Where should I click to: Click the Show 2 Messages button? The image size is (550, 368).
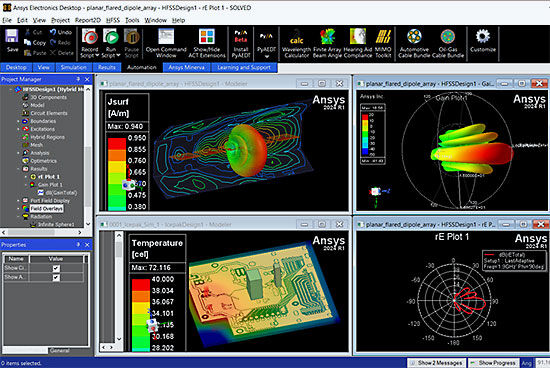pyautogui.click(x=437, y=363)
